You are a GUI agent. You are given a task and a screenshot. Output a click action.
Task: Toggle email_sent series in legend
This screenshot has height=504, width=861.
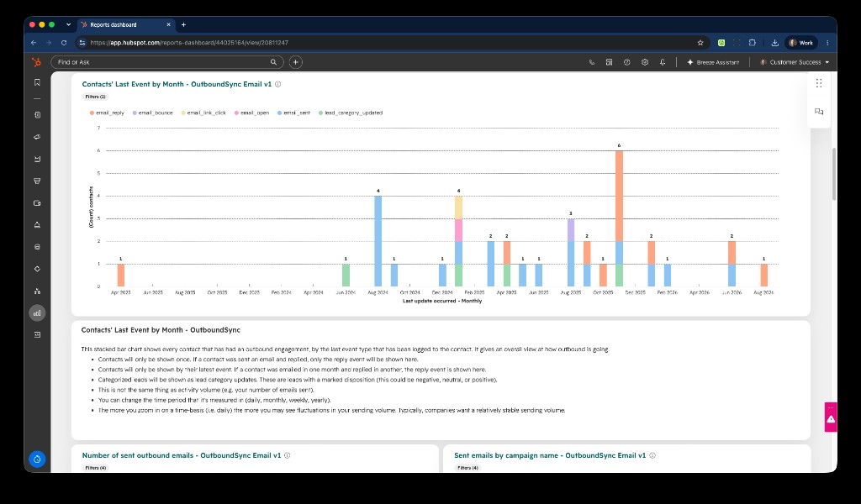(293, 113)
